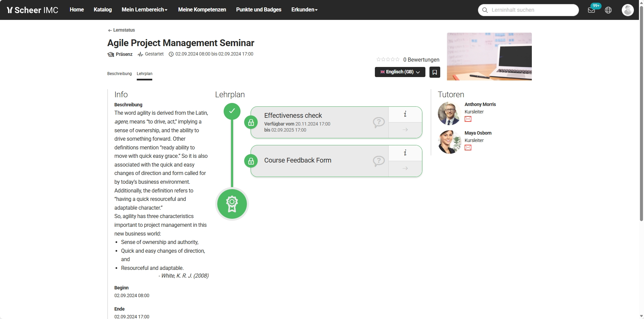Click the Gestartet status pulse icon
The width and height of the screenshot is (644, 319).
(140, 55)
